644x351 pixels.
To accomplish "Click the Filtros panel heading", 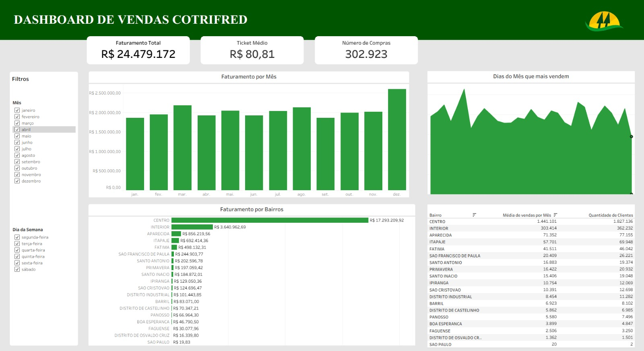I will pos(21,79).
